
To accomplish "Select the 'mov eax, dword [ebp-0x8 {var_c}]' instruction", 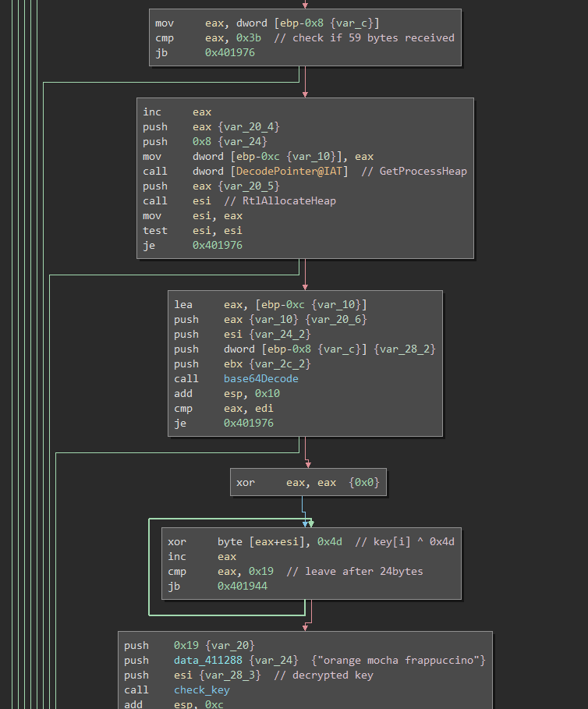I will (x=267, y=23).
